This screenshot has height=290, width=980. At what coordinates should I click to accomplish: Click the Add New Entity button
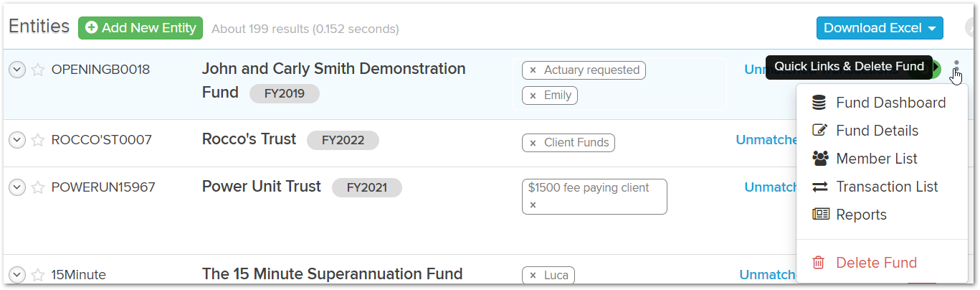tap(141, 28)
